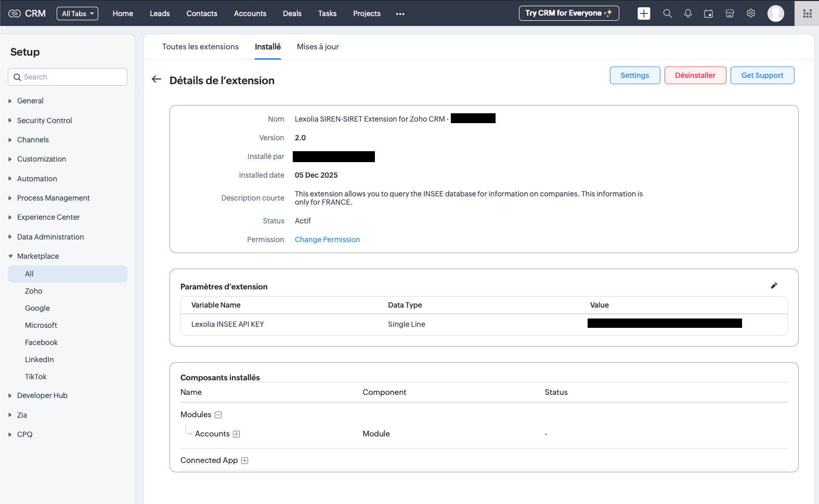
Task: Go to the Home tab
Action: click(x=123, y=14)
